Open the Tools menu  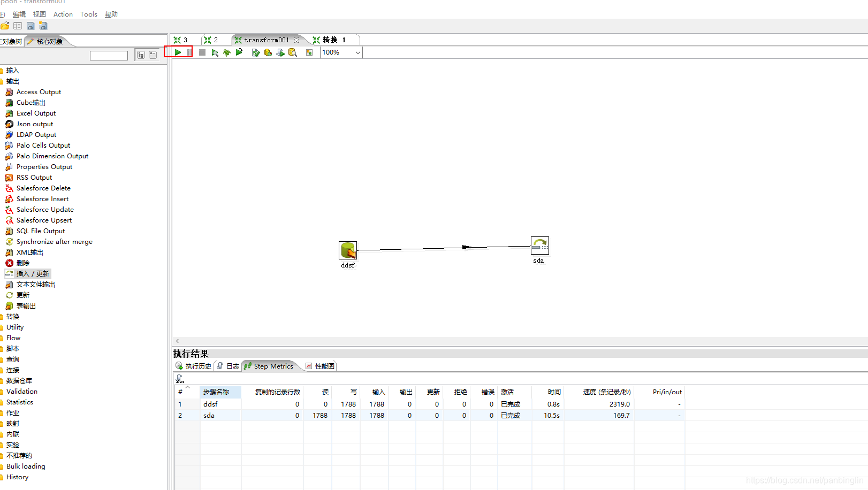coord(89,14)
